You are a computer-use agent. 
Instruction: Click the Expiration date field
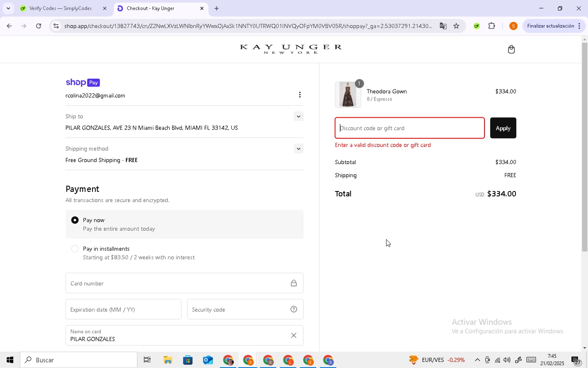click(x=123, y=309)
